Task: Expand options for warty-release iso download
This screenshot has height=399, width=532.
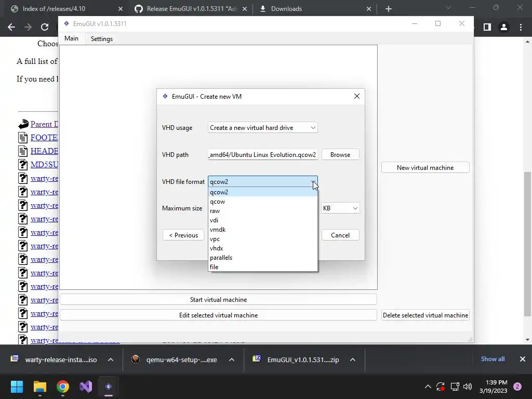Action: point(111,360)
